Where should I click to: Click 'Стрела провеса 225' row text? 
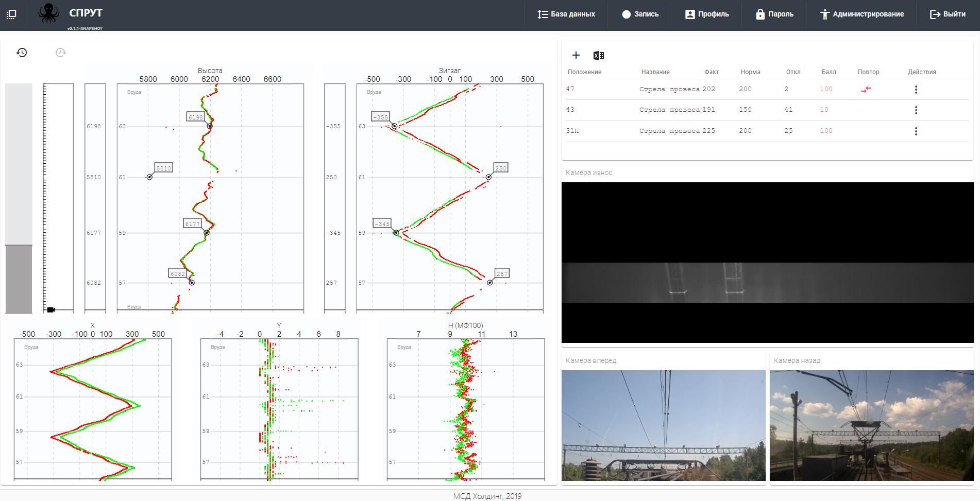point(677,131)
